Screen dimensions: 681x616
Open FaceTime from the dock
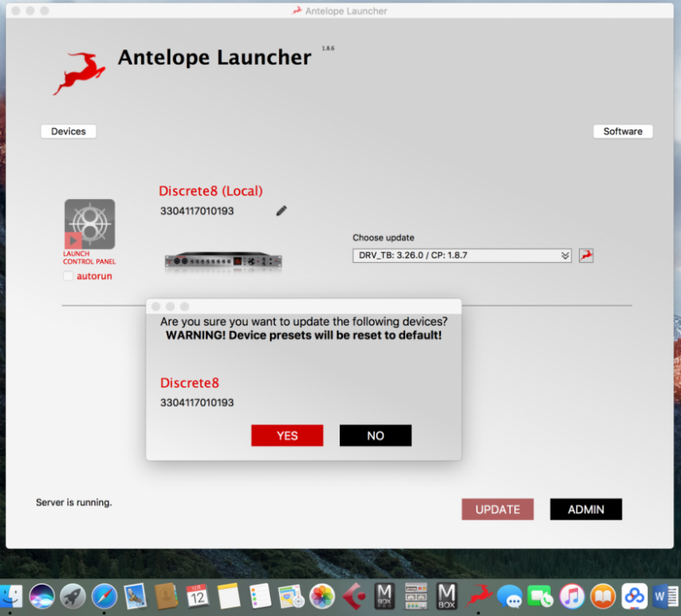[541, 596]
